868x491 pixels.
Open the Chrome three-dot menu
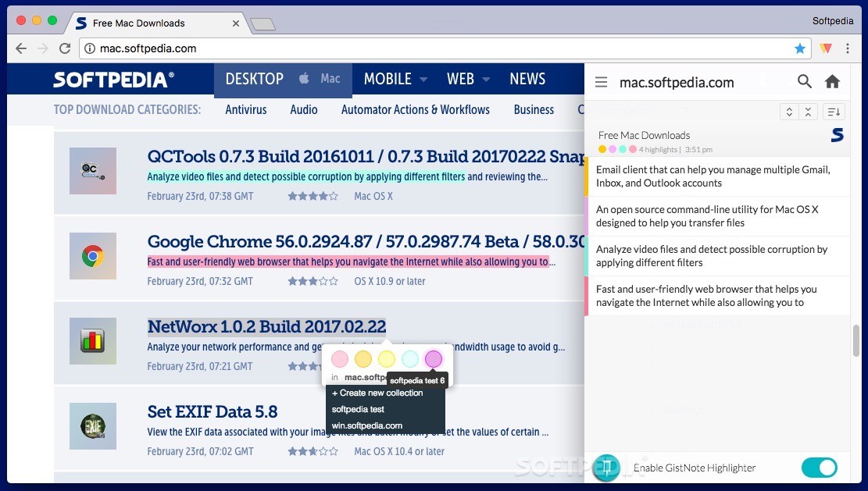pos(848,48)
